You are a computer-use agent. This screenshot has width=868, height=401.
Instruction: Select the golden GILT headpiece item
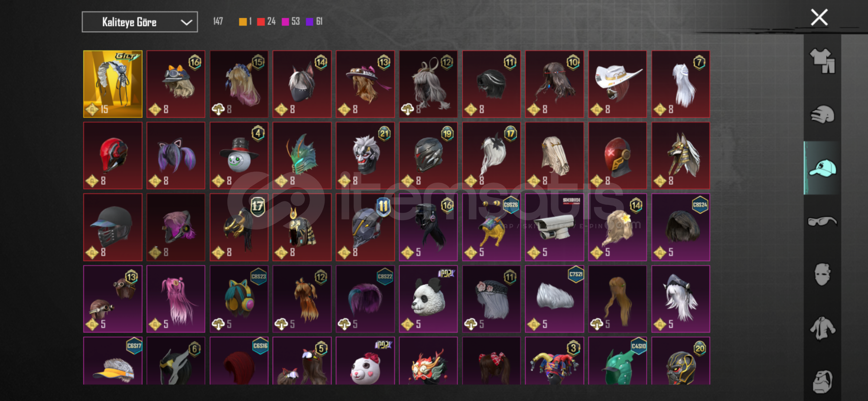[113, 84]
